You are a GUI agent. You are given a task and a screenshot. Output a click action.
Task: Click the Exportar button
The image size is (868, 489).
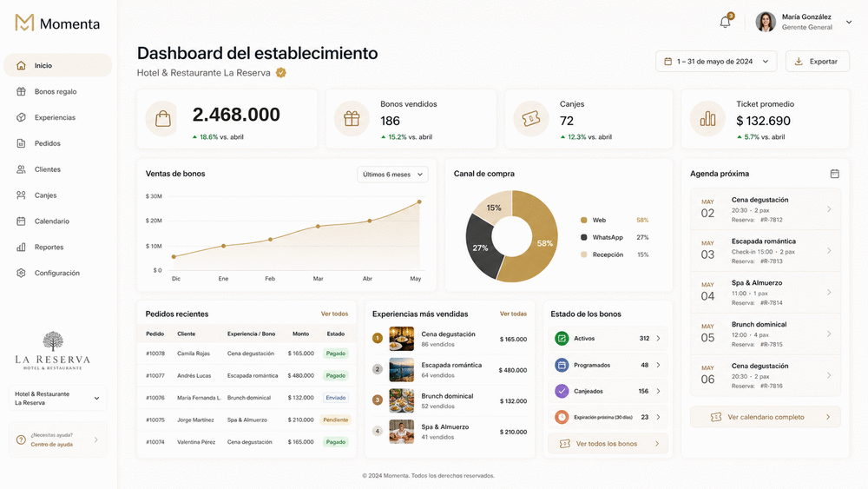click(817, 62)
